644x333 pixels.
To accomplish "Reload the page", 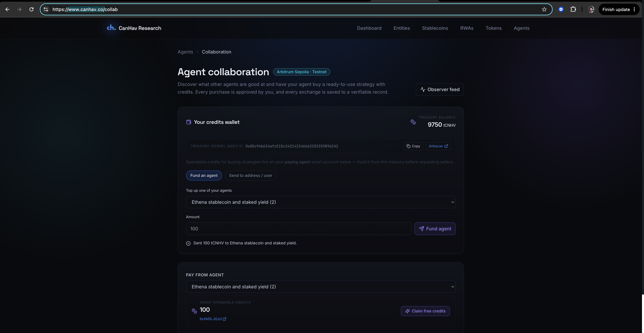I will click(31, 10).
